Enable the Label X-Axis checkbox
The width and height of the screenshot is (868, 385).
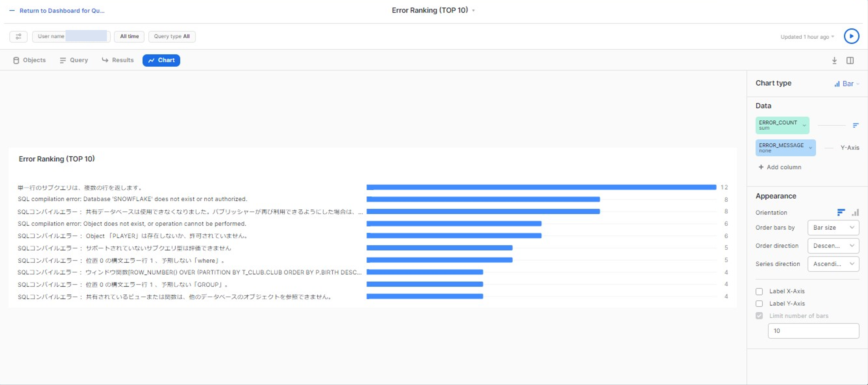[x=760, y=291]
